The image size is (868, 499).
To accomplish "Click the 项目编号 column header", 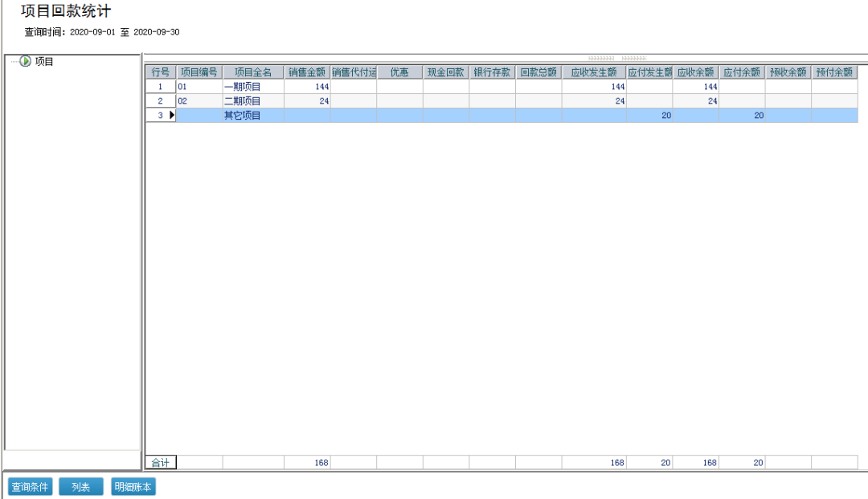I will tap(199, 72).
